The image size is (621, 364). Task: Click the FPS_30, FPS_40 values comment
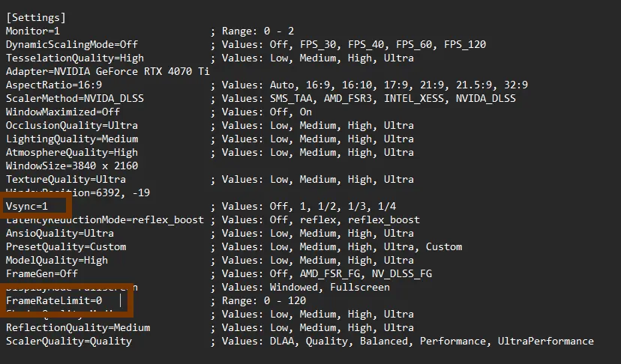click(348, 45)
